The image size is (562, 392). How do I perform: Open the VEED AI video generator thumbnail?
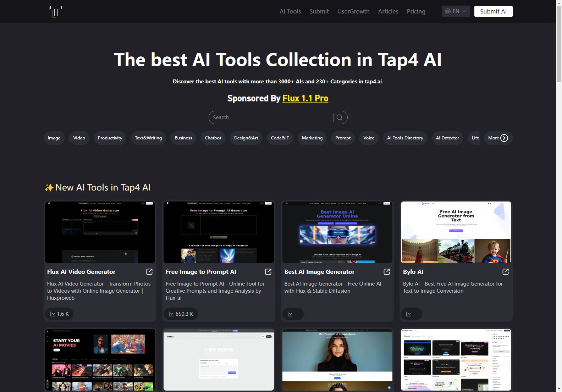click(x=219, y=360)
